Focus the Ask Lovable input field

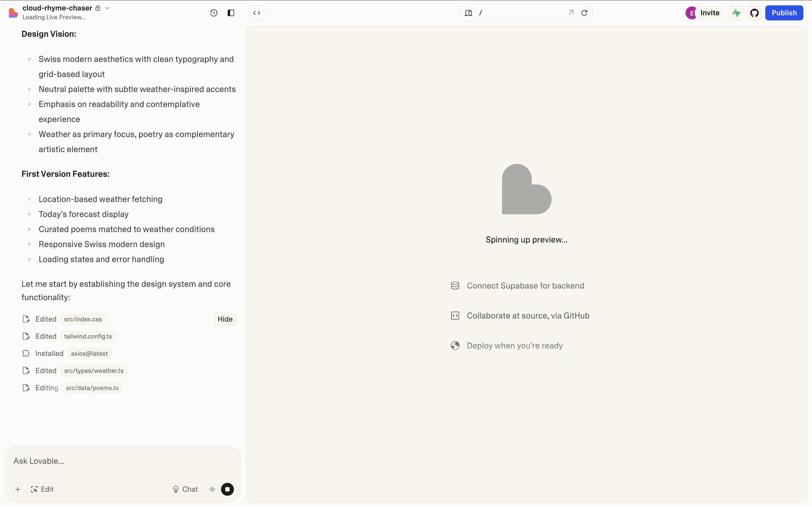pos(122,461)
